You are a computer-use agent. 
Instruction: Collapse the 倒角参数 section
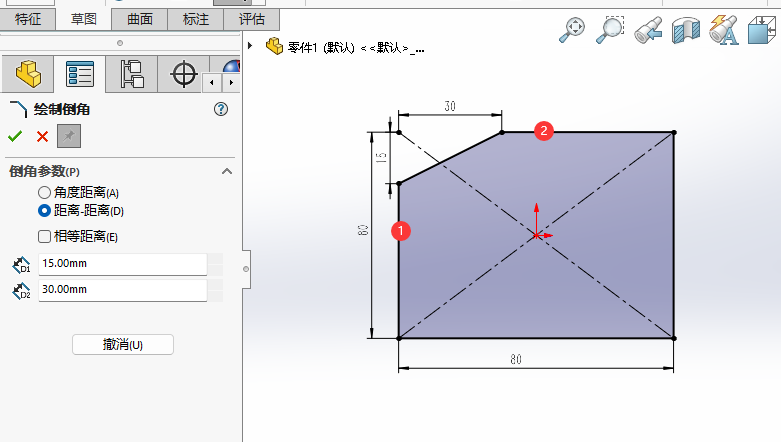(227, 171)
